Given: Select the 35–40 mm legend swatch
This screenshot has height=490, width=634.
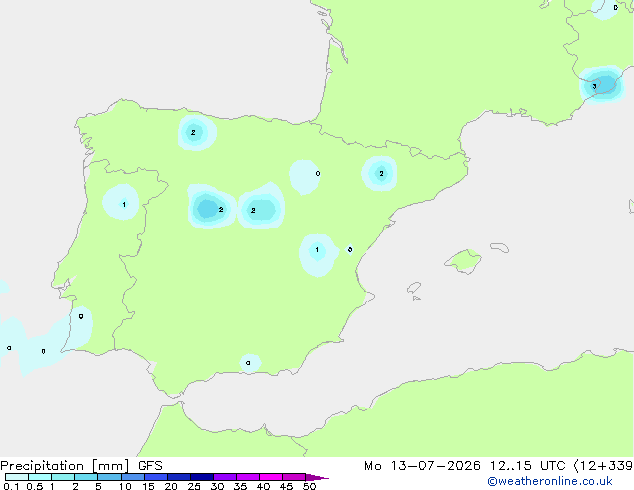Looking at the screenshot, I should (x=248, y=477).
